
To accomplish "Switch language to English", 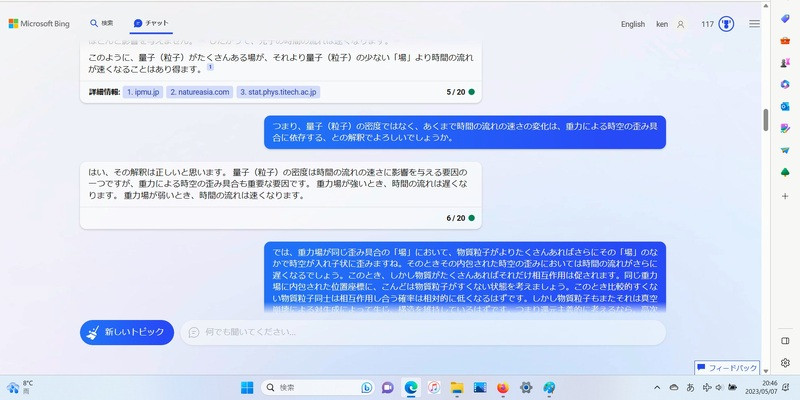I will click(x=632, y=23).
